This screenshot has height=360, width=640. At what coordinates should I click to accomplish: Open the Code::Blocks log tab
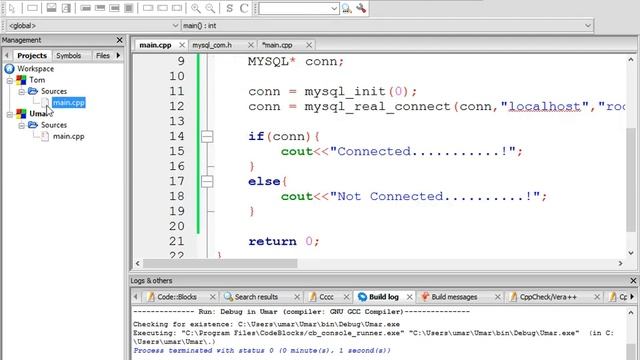pos(177,297)
